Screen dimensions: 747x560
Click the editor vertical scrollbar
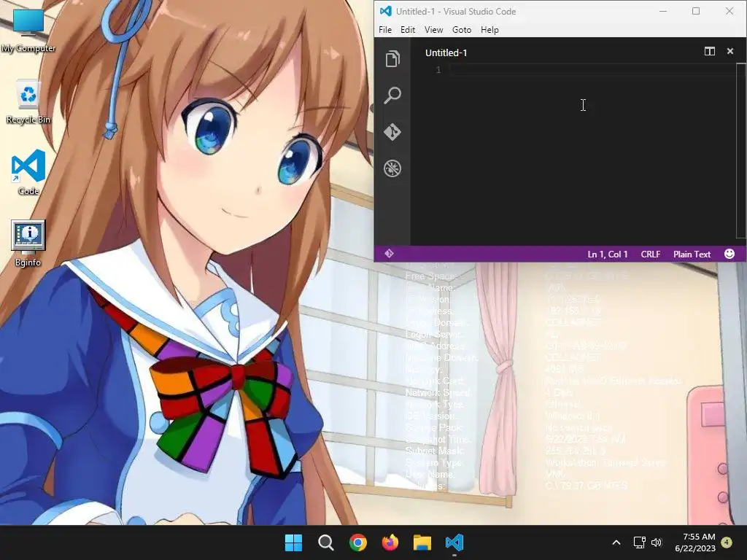740,150
